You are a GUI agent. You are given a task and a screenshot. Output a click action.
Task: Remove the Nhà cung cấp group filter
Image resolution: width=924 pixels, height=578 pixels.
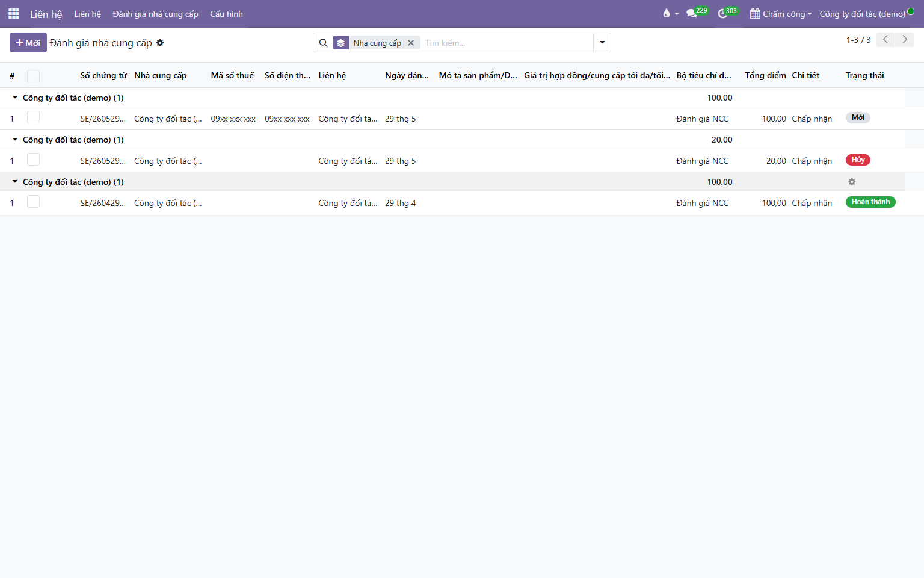coord(411,43)
